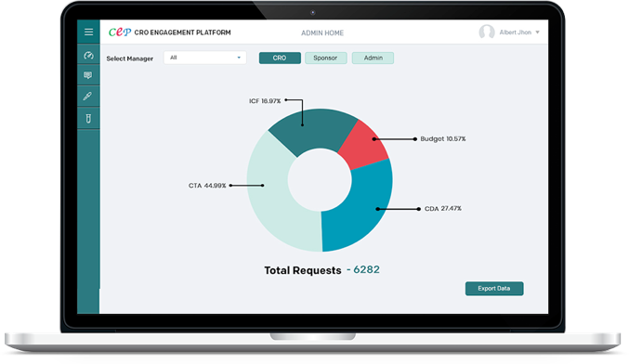Select the blue CDA chart segment
The width and height of the screenshot is (629, 364).
click(x=361, y=208)
